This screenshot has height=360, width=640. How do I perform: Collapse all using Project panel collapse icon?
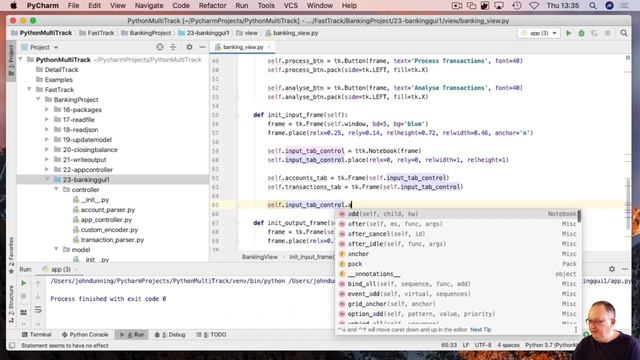coord(173,47)
